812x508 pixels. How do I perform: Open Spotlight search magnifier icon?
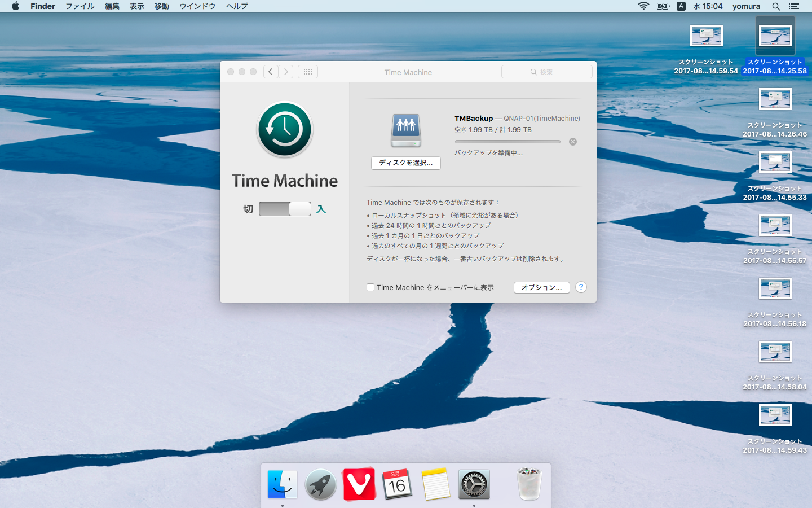(776, 6)
